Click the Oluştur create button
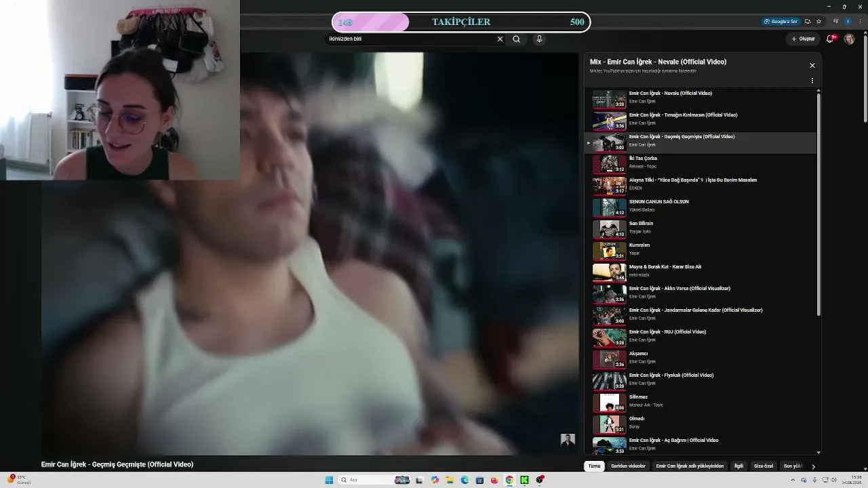The height and width of the screenshot is (488, 868). coord(803,39)
